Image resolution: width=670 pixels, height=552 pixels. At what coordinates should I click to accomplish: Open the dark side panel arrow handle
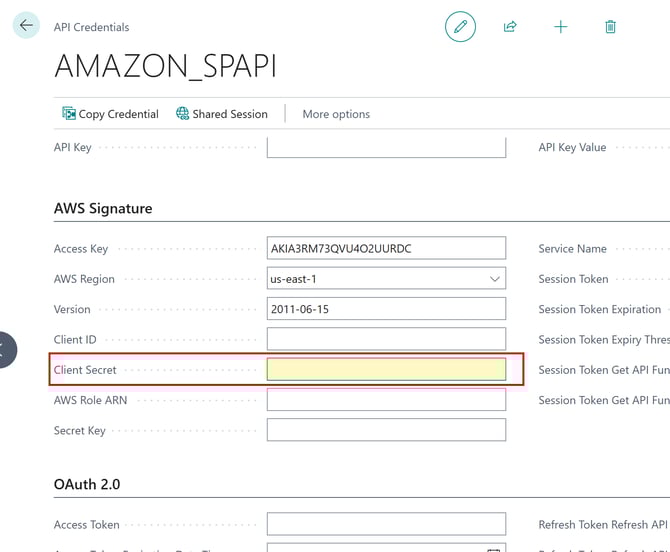[6, 349]
